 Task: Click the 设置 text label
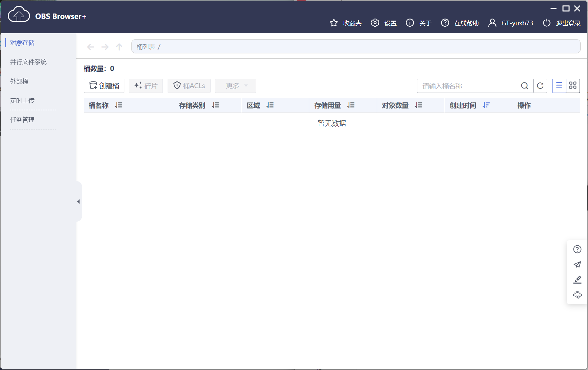pos(391,23)
